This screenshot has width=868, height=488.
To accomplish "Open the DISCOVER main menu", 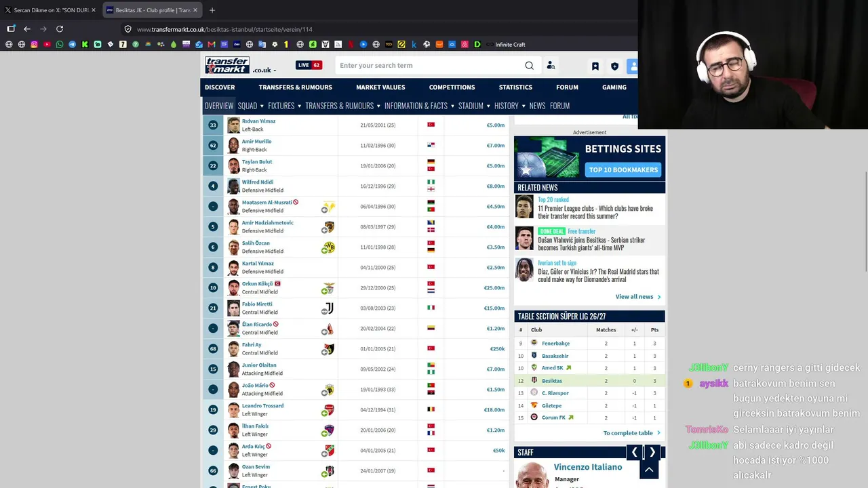I will pos(220,87).
